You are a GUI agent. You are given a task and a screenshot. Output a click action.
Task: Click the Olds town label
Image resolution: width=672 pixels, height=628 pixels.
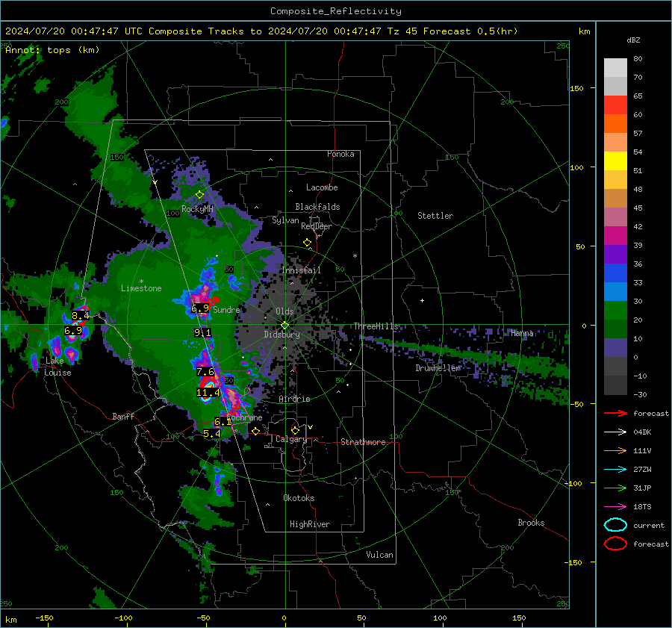click(x=284, y=311)
